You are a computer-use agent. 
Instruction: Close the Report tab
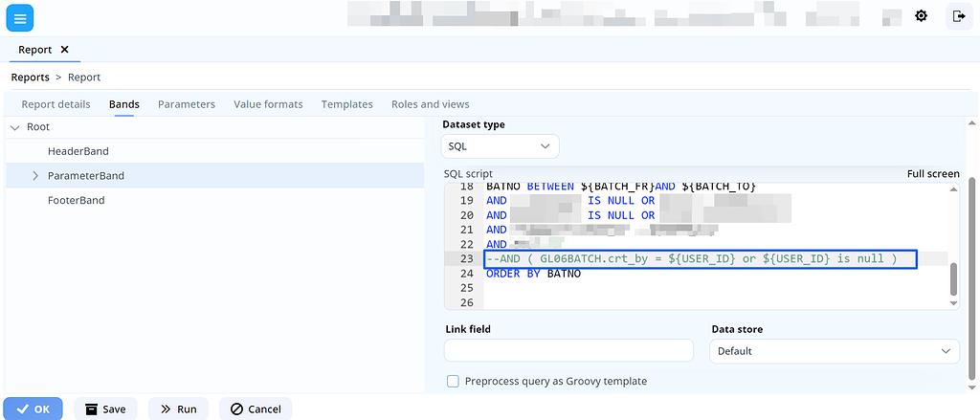tap(64, 50)
